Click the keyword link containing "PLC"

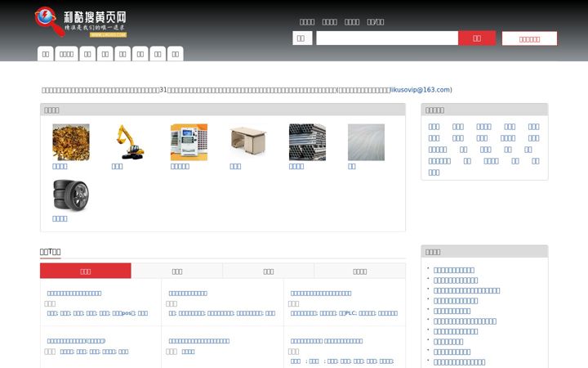(x=348, y=313)
